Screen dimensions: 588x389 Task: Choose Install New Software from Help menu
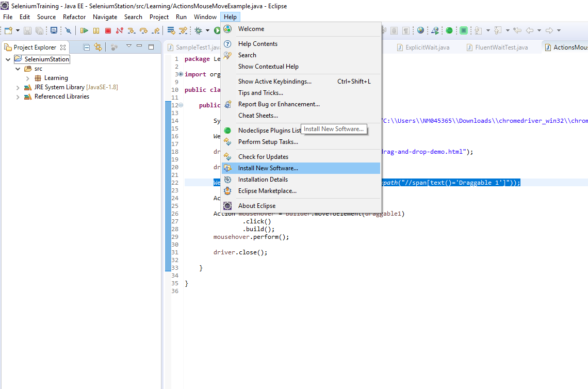(301, 168)
